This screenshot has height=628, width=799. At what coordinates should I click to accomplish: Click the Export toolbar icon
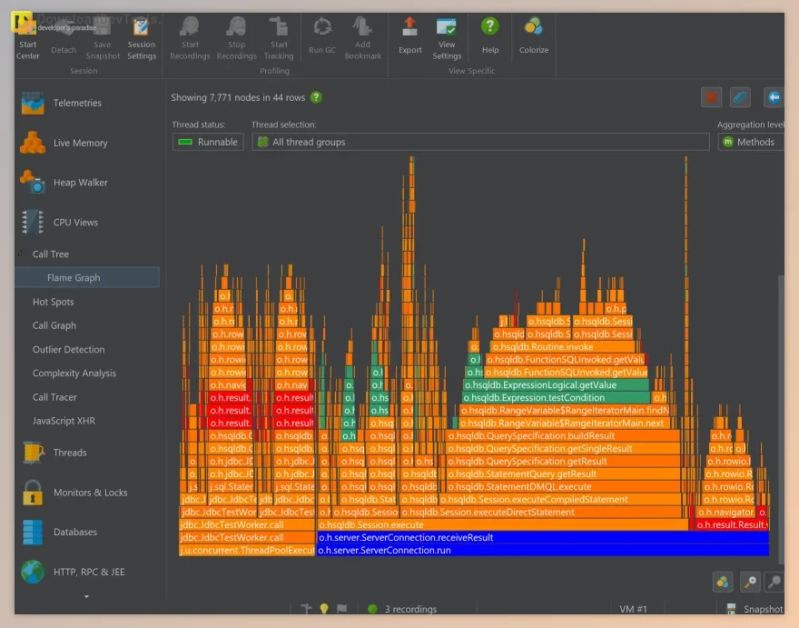click(410, 36)
